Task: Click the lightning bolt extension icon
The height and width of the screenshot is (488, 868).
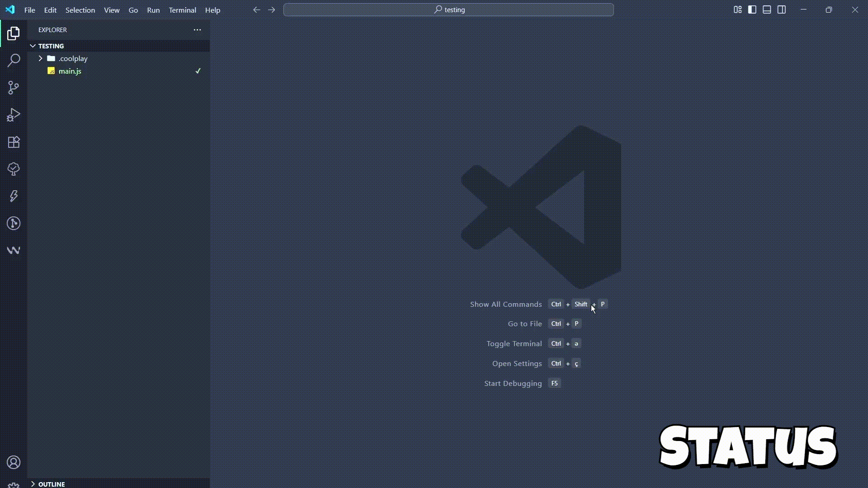Action: [14, 196]
